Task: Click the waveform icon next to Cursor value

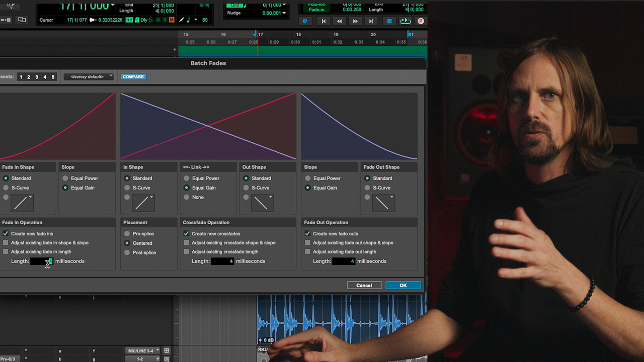Action: point(93,20)
